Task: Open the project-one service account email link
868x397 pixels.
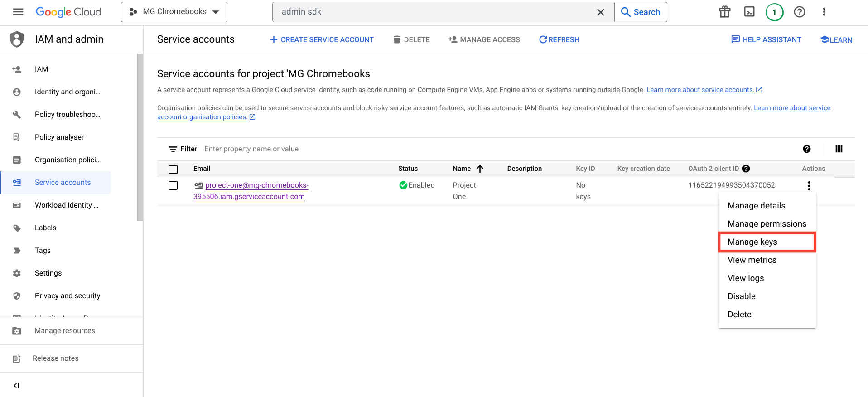Action: pyautogui.click(x=251, y=191)
